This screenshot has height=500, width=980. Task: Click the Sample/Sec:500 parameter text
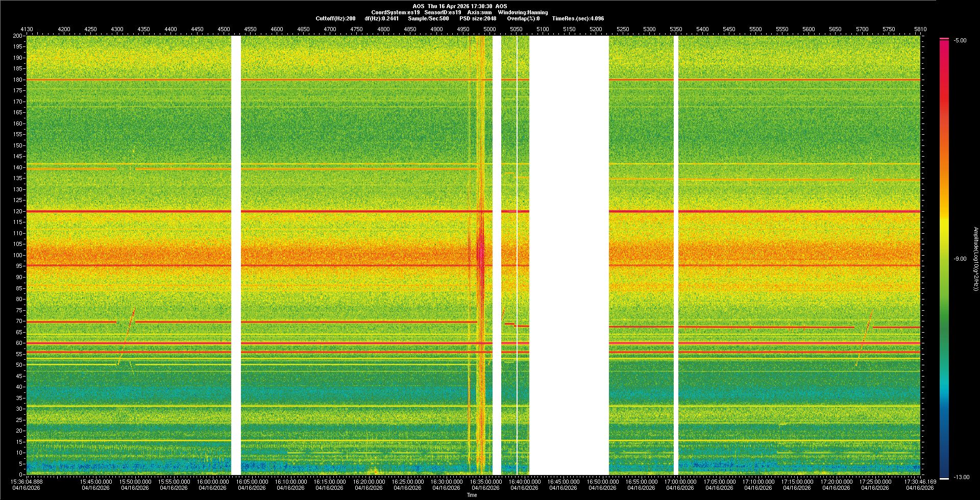pyautogui.click(x=428, y=18)
